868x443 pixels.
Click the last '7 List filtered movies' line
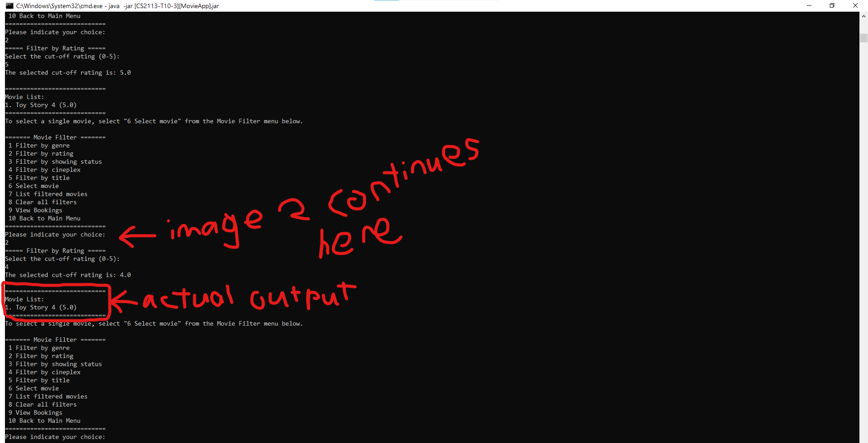(x=48, y=397)
